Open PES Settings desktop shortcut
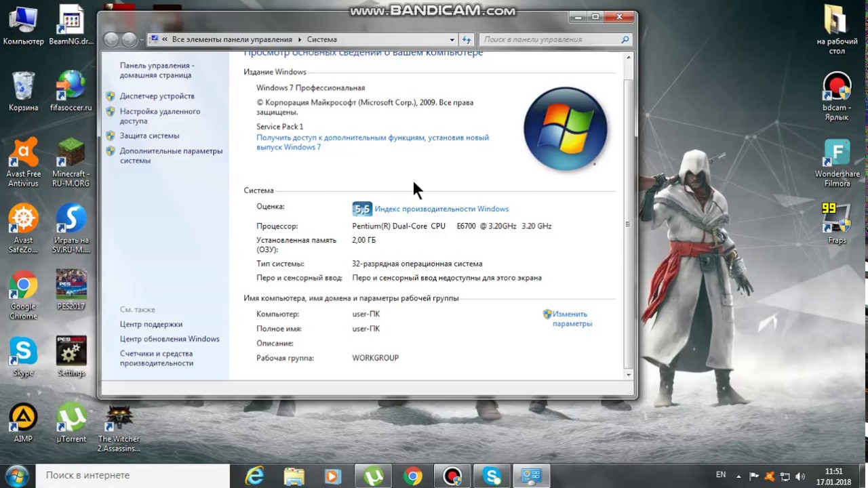The image size is (868, 488). click(x=71, y=357)
